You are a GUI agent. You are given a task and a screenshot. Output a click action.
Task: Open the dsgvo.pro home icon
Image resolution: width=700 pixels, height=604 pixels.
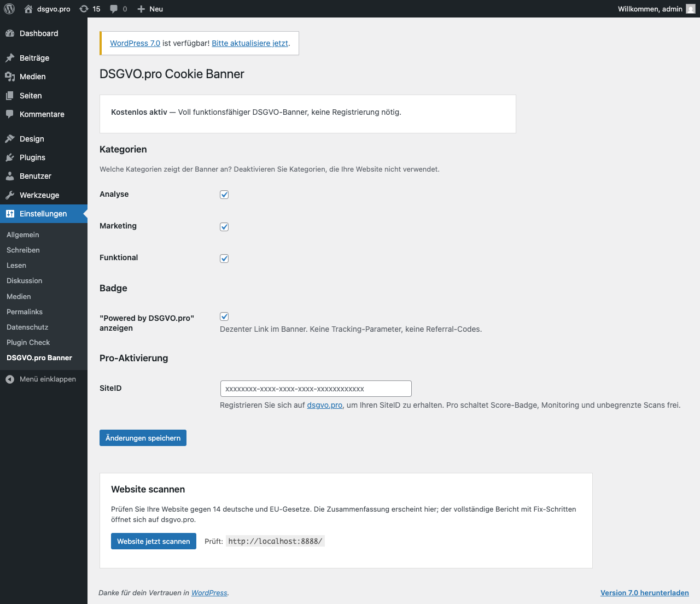coord(28,9)
